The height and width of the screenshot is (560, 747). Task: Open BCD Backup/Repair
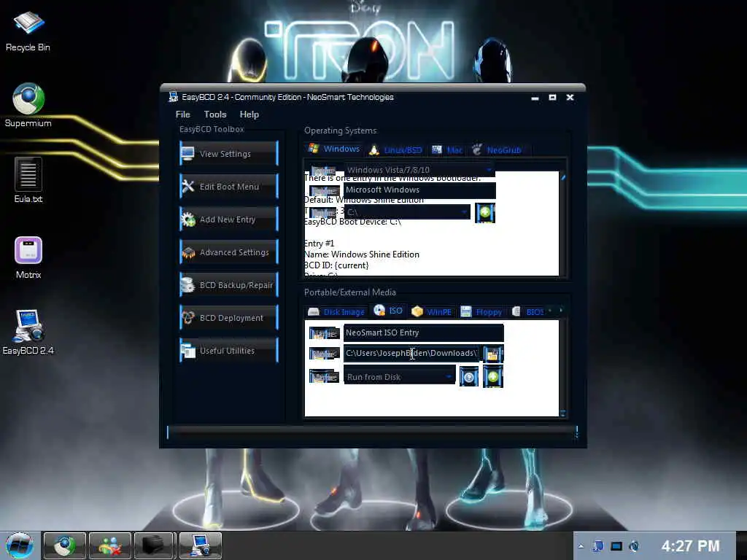click(x=229, y=285)
